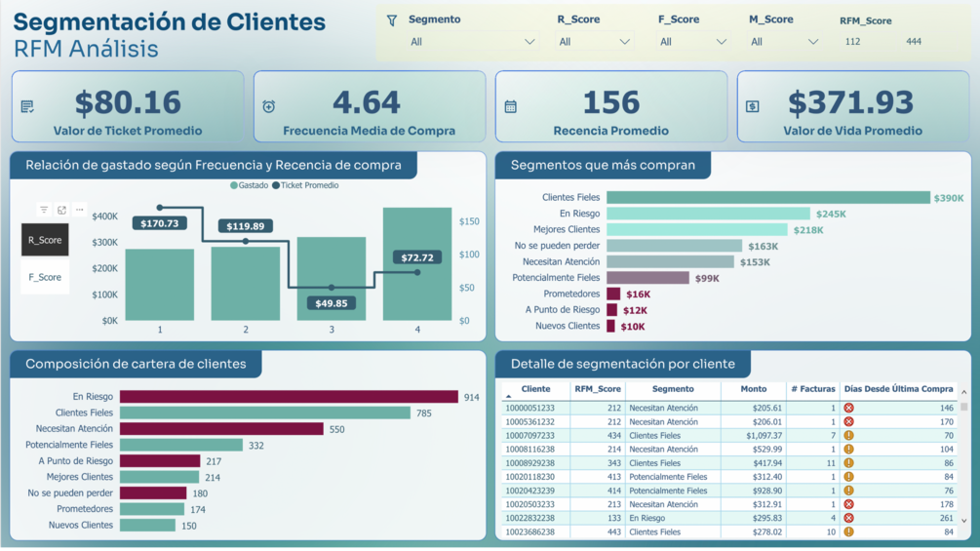Select the Gastado column for R_Score 4
The image size is (980, 551).
pos(417,264)
